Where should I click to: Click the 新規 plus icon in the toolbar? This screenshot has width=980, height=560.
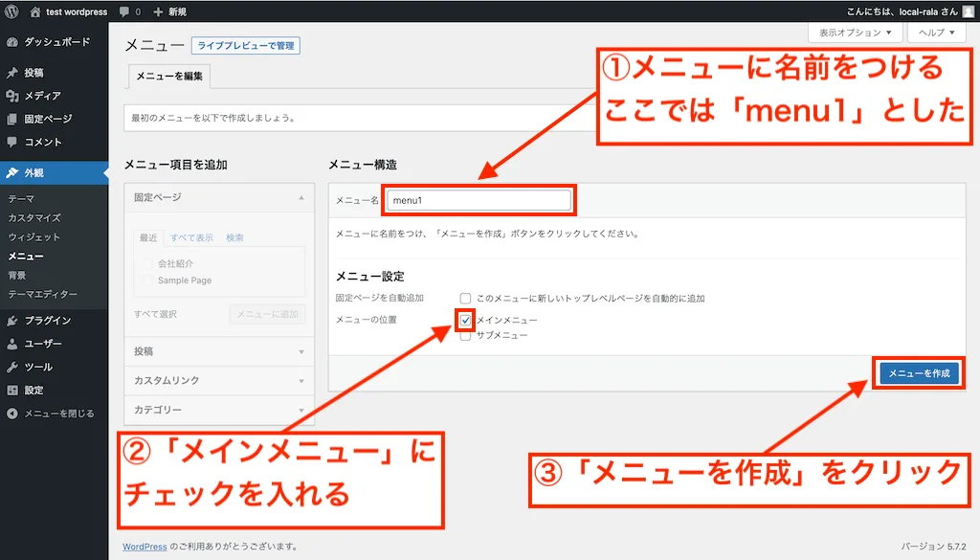[158, 12]
